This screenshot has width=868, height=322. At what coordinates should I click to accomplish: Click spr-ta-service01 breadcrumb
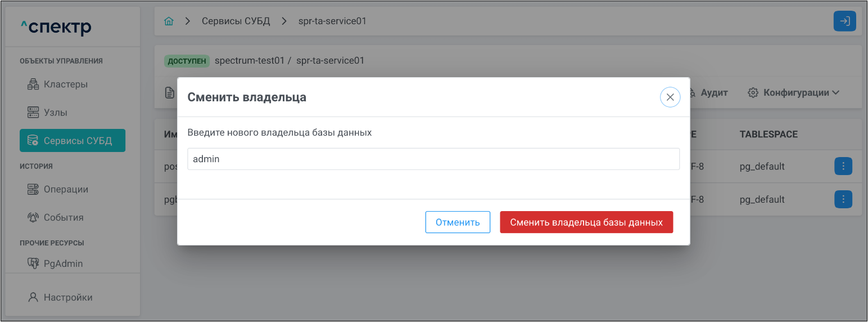332,21
